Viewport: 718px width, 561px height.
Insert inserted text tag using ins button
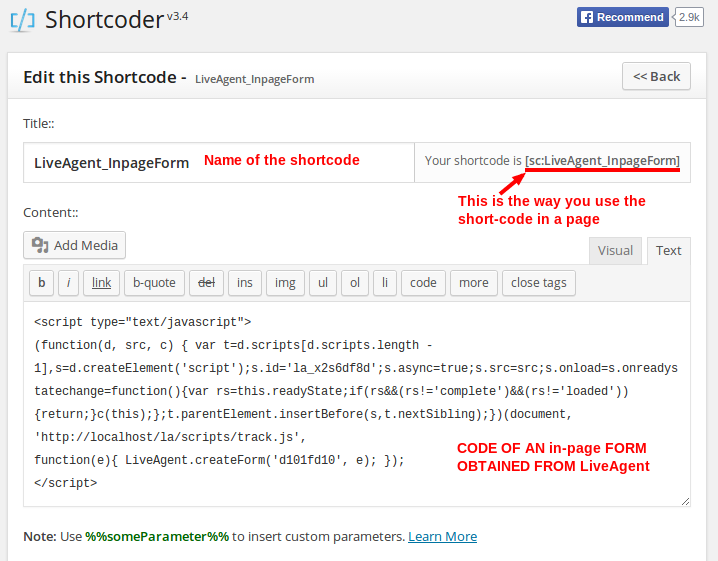tap(245, 283)
